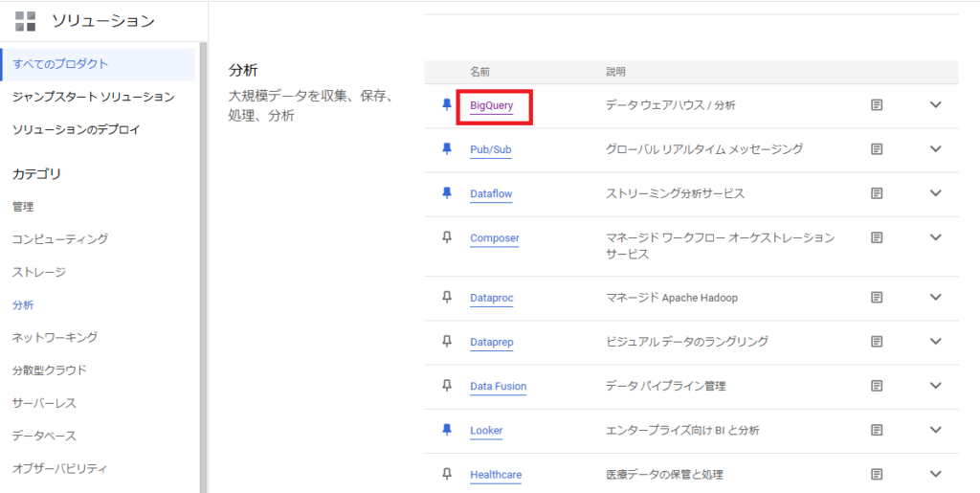Click the ソリューション grid logo icon
This screenshot has height=493, width=980.
tap(26, 21)
